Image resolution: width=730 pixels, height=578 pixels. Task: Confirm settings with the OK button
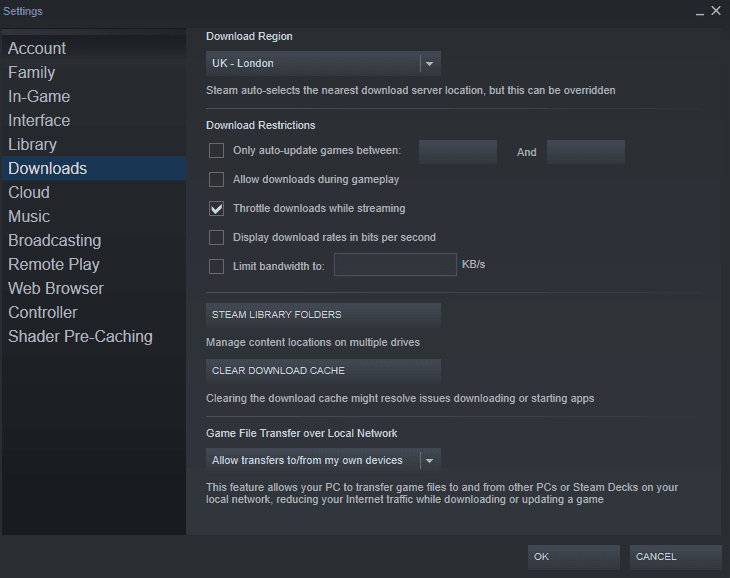(573, 557)
